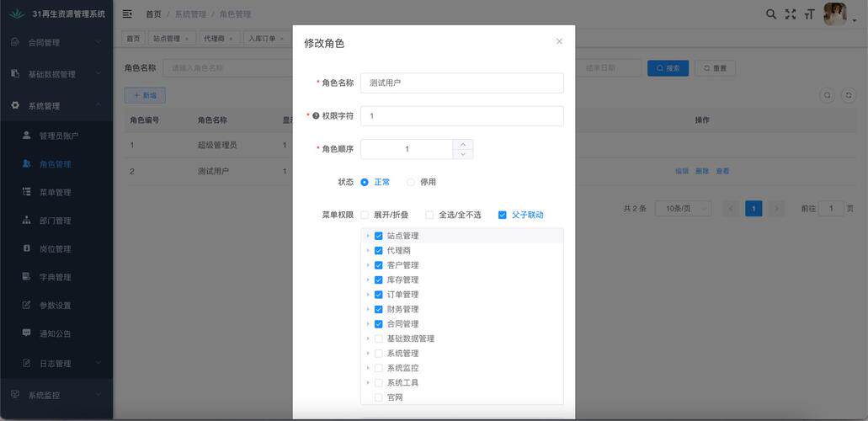Close the 站点管理 tab with x

click(187, 39)
